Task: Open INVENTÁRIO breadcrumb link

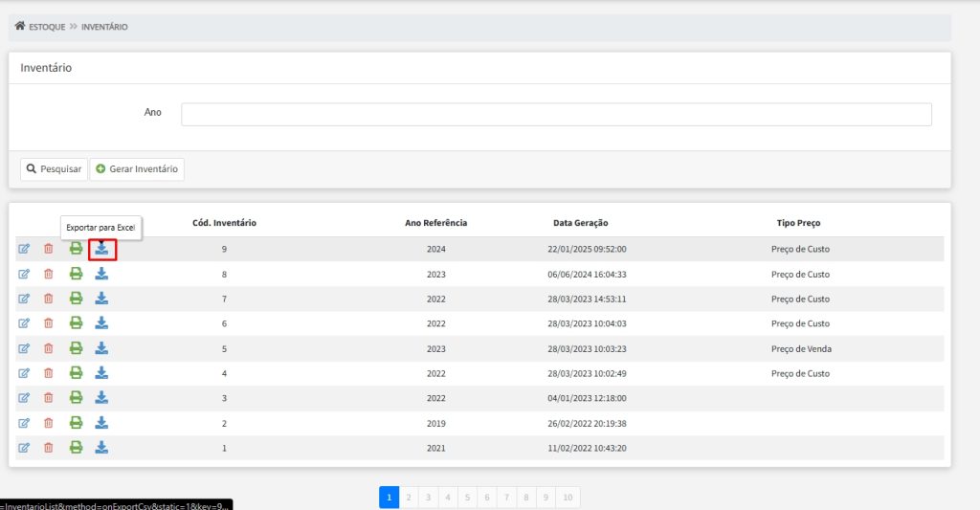Action: (104, 27)
